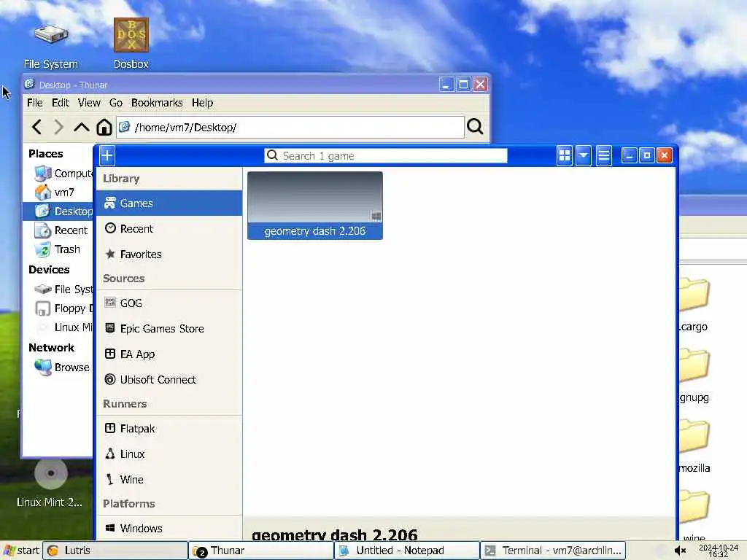Open Favorites in Lutris sidebar
Image resolution: width=747 pixels, height=560 pixels.
point(169,254)
